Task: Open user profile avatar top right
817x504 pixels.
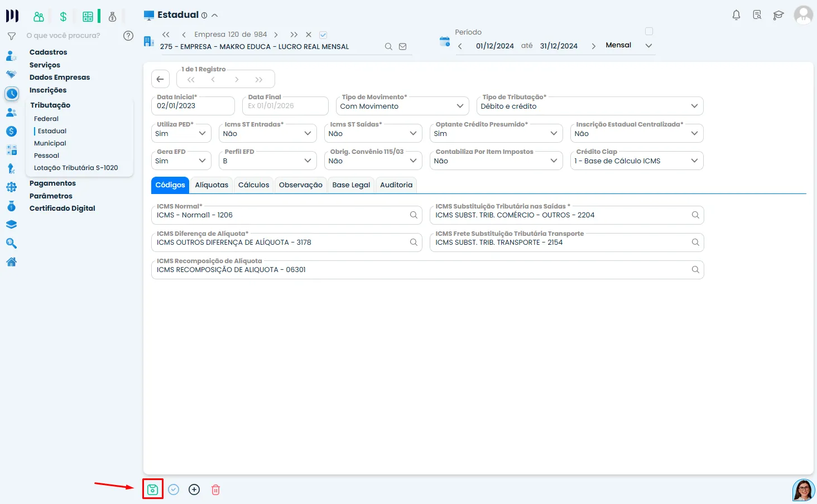Action: (x=804, y=15)
